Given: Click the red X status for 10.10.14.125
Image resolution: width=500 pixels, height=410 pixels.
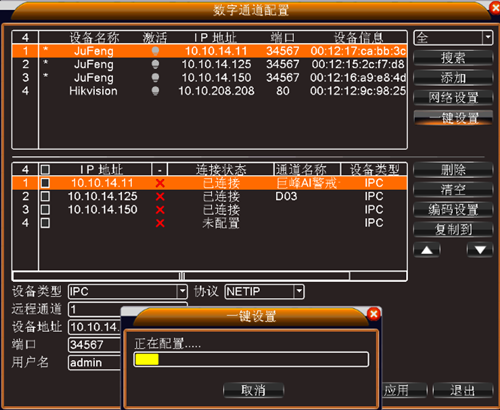Looking at the screenshot, I should (x=160, y=197).
